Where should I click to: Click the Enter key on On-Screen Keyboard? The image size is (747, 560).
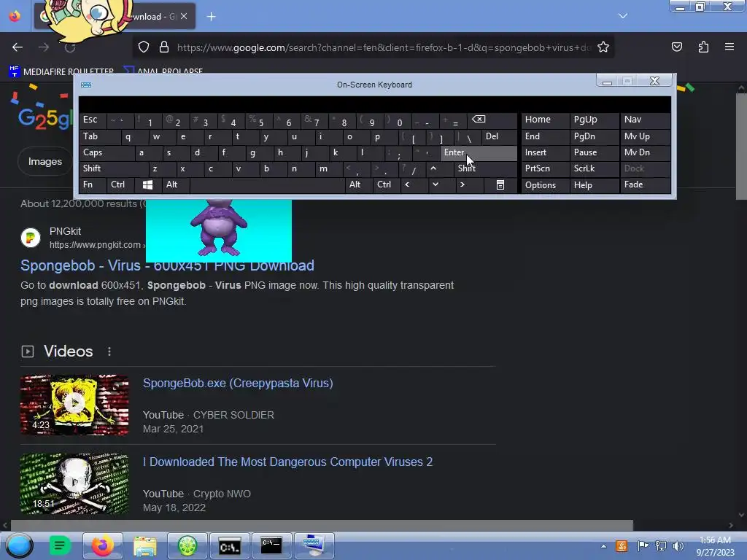[x=479, y=153]
